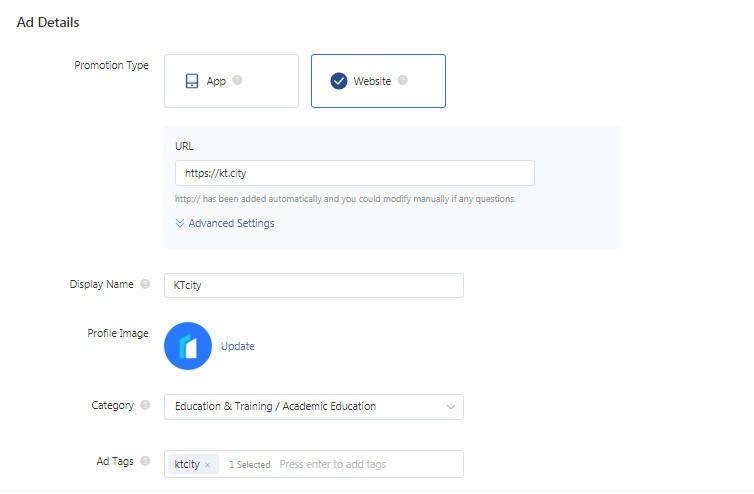Screen dimensions: 754x494
Task: Click the Display Name help icon
Action: tap(145, 284)
